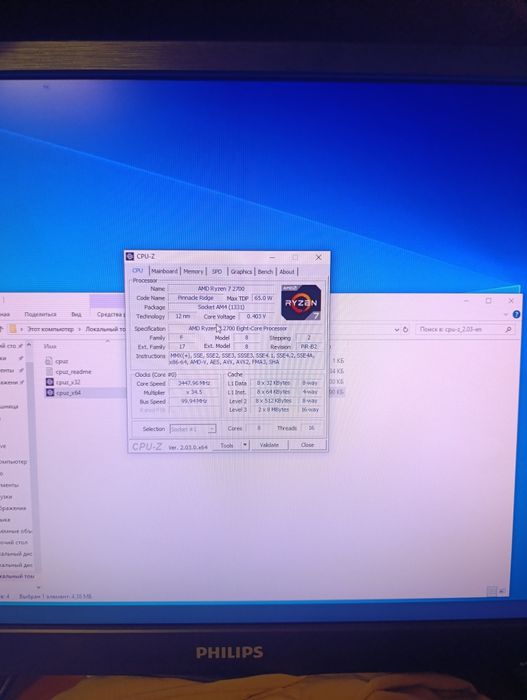
Task: Switch to the CPU tab
Action: click(138, 271)
